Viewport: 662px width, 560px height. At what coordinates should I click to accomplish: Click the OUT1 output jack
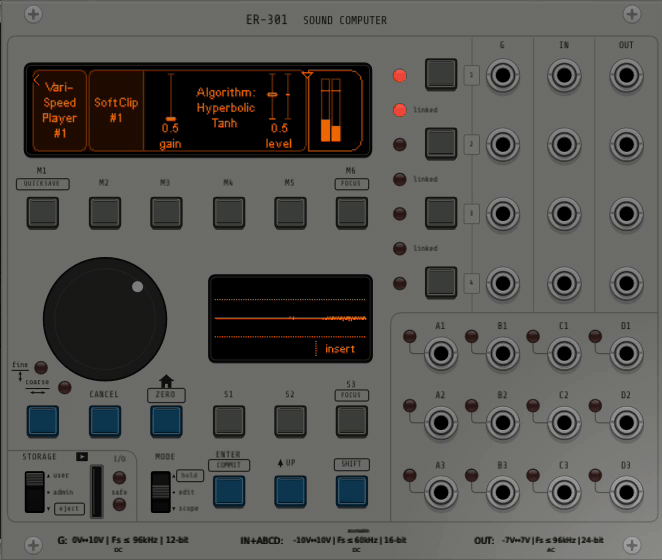(626, 75)
